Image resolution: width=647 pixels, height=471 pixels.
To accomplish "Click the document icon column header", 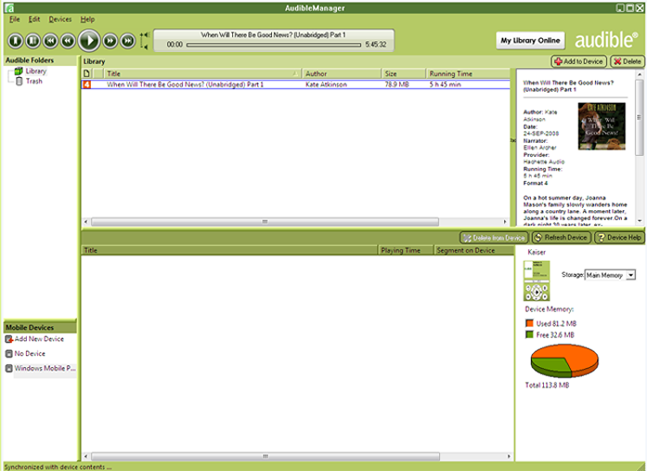I will pos(87,73).
